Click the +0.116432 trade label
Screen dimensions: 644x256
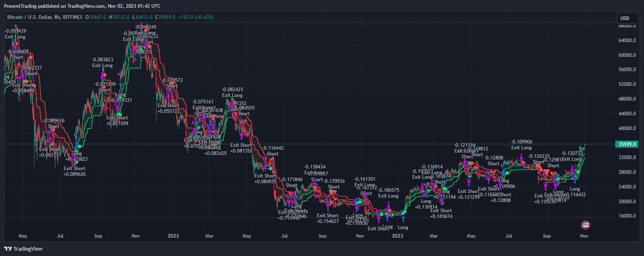tap(575, 195)
